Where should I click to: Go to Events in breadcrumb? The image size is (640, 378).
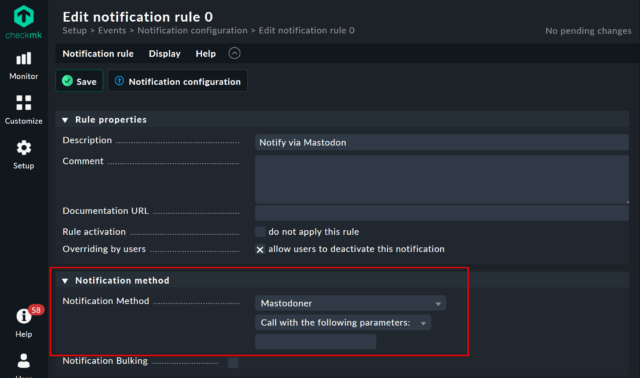click(112, 31)
